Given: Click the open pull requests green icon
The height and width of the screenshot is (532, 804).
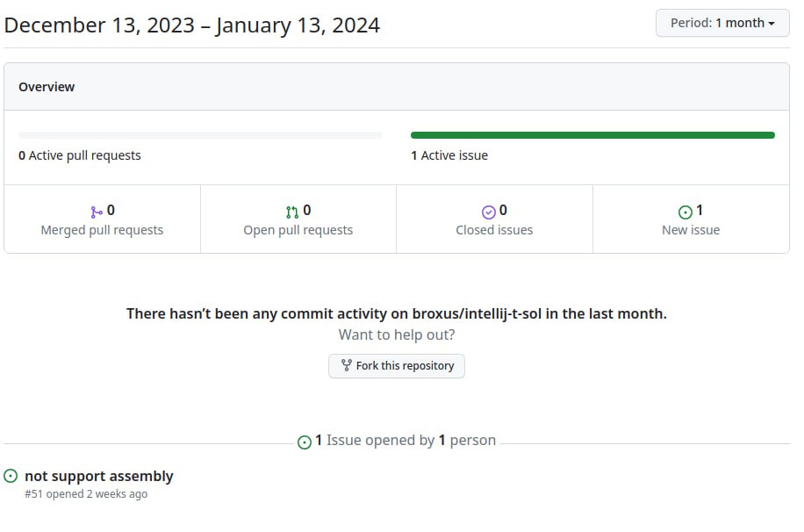Looking at the screenshot, I should [292, 212].
